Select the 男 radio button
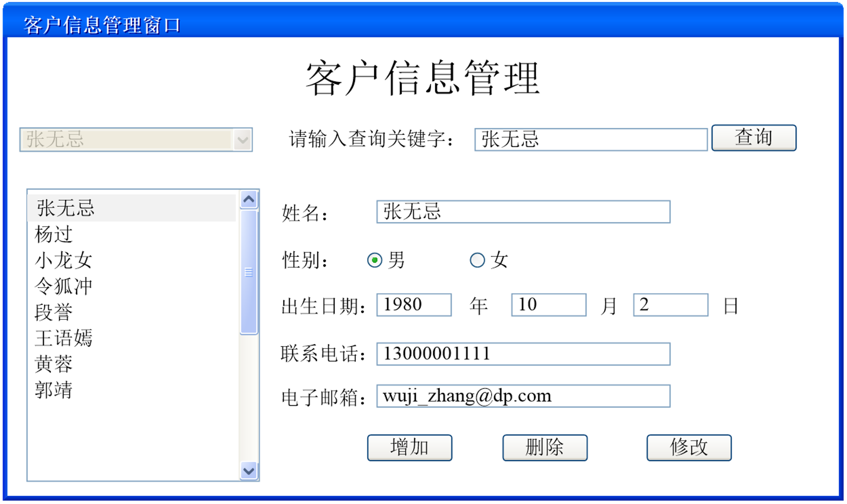 click(x=374, y=260)
